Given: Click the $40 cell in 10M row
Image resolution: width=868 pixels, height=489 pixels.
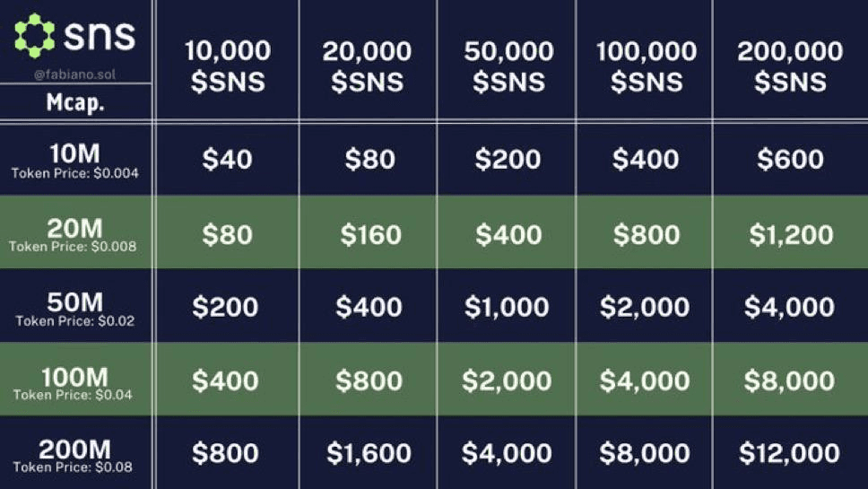Looking at the screenshot, I should [x=227, y=160].
